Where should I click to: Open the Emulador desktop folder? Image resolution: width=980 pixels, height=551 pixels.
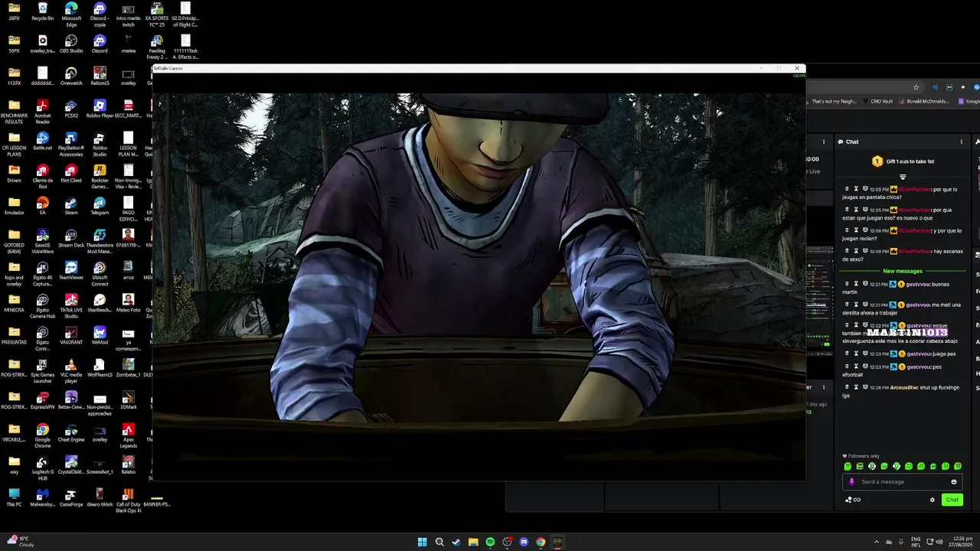coord(14,205)
